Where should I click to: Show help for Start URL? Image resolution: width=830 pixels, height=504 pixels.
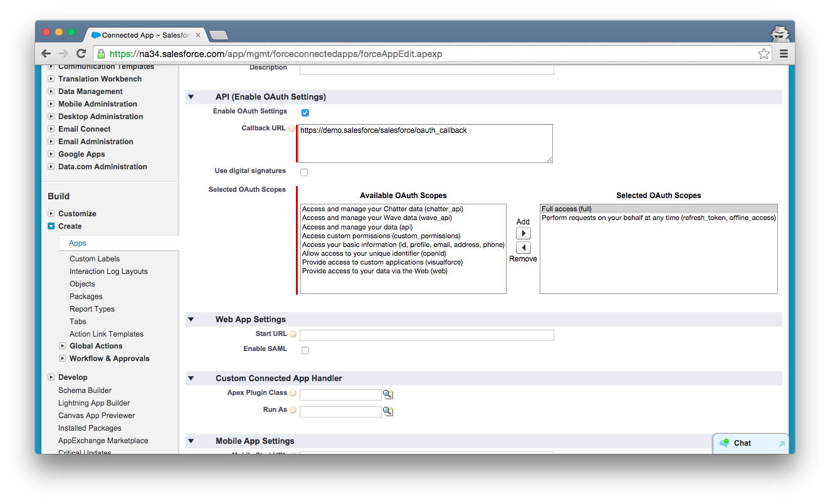(x=293, y=335)
